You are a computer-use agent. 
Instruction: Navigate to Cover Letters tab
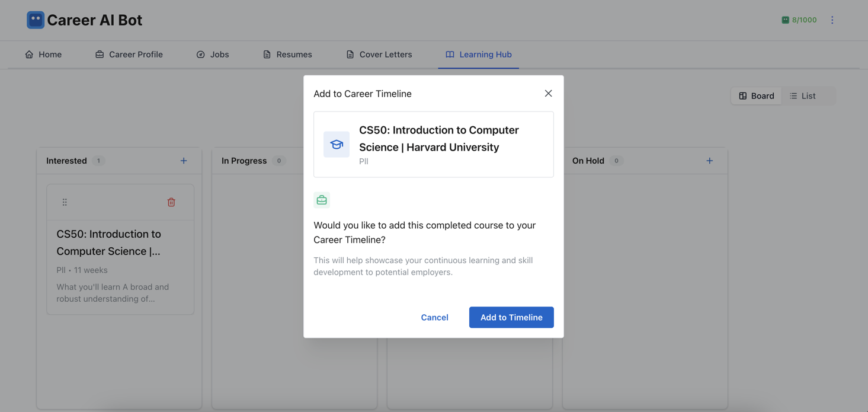pos(379,55)
